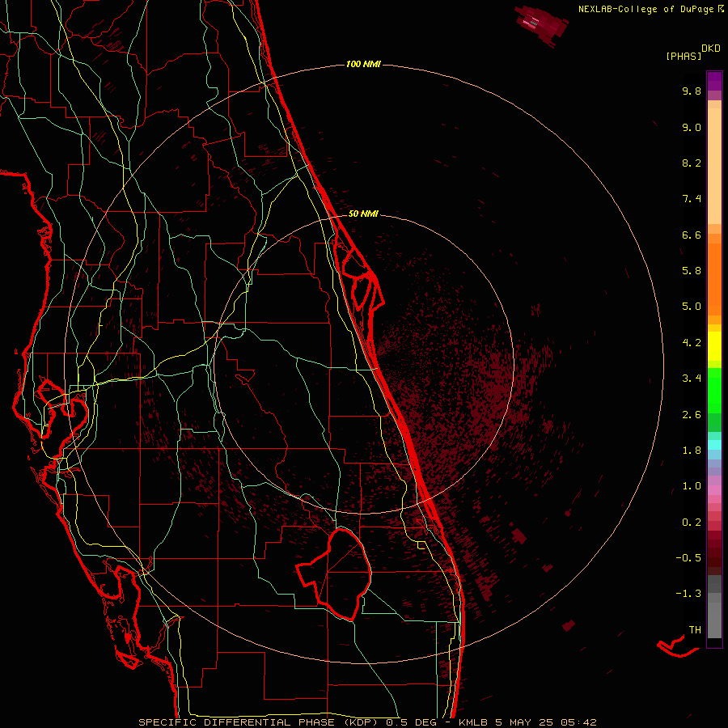The width and height of the screenshot is (728, 728).
Task: Select the 5.0 value on the scale
Action: [x=692, y=307]
